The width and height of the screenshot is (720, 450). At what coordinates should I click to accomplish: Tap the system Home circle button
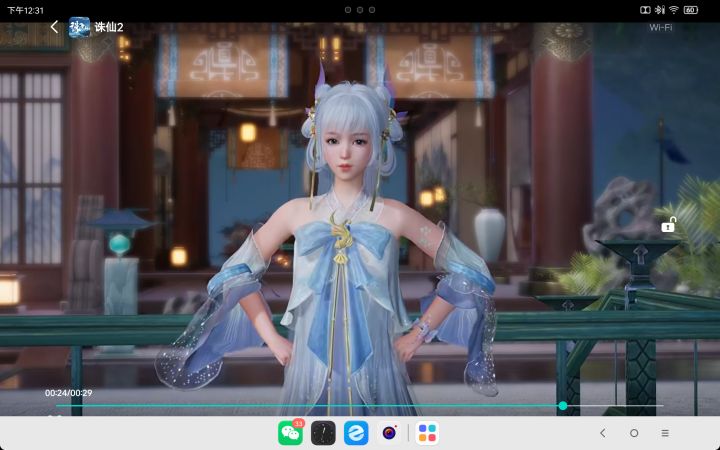pos(634,433)
